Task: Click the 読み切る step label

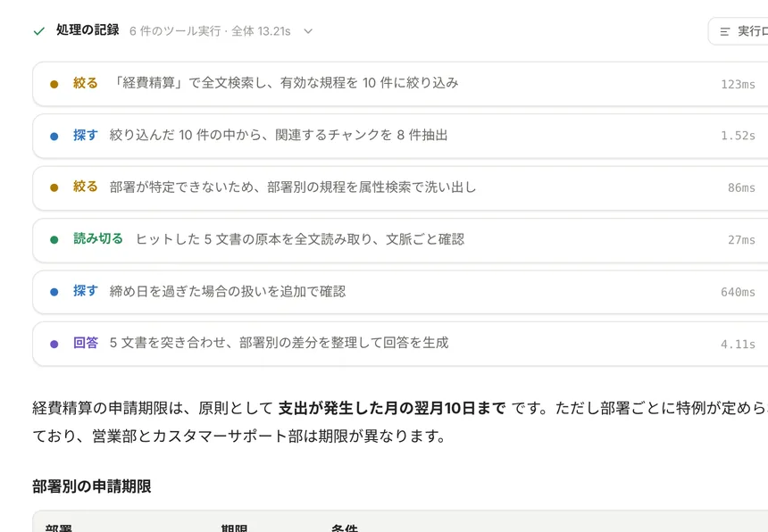Action: [x=98, y=238]
